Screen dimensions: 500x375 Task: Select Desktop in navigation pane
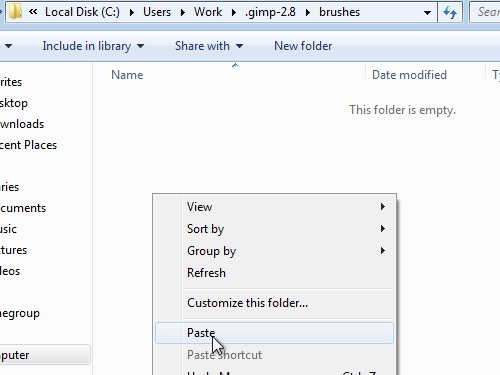(x=14, y=103)
